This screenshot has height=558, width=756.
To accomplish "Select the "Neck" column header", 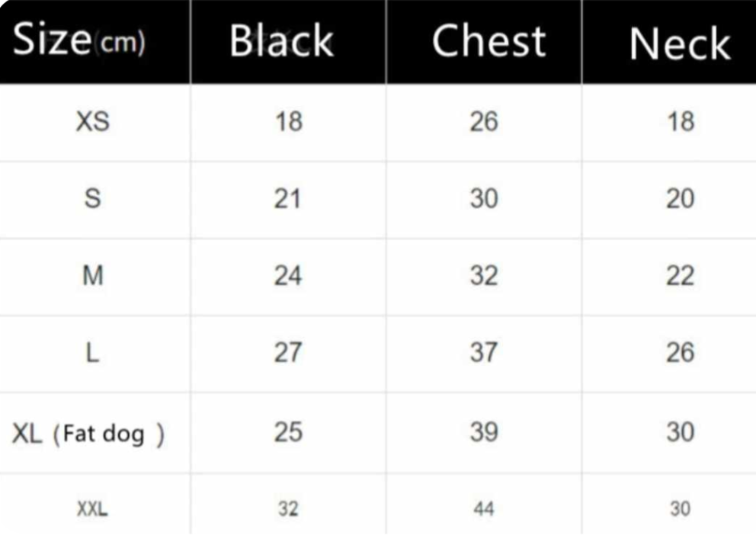I will (x=679, y=44).
